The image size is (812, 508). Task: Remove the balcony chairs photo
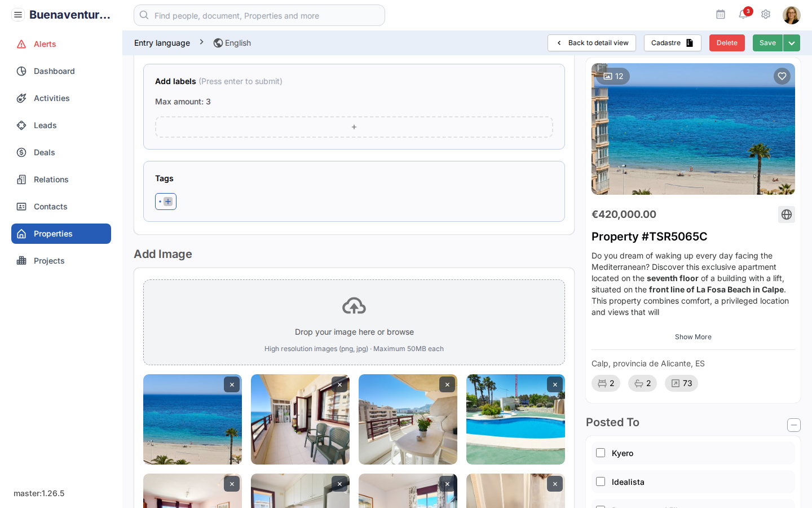339,384
